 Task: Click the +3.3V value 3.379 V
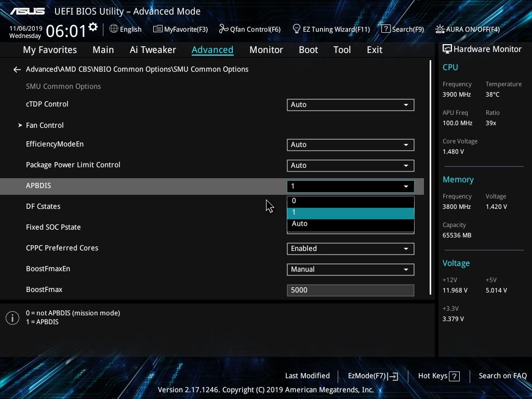(x=453, y=319)
